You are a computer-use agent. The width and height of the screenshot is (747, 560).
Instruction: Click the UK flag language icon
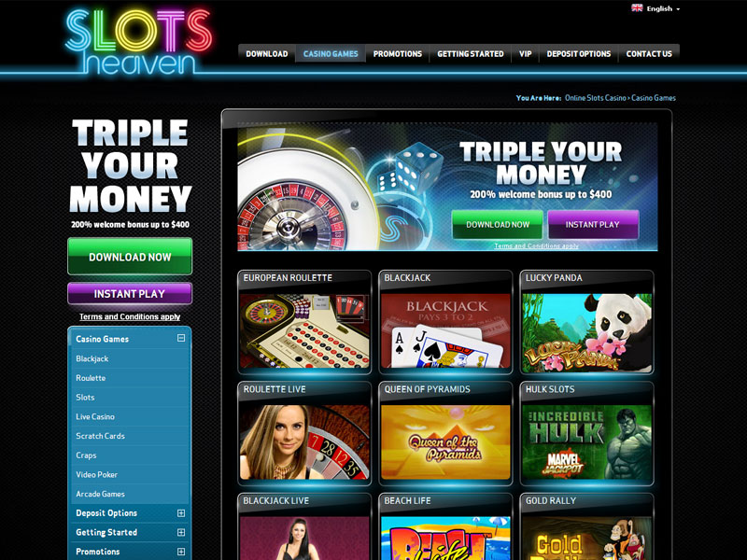tap(637, 8)
